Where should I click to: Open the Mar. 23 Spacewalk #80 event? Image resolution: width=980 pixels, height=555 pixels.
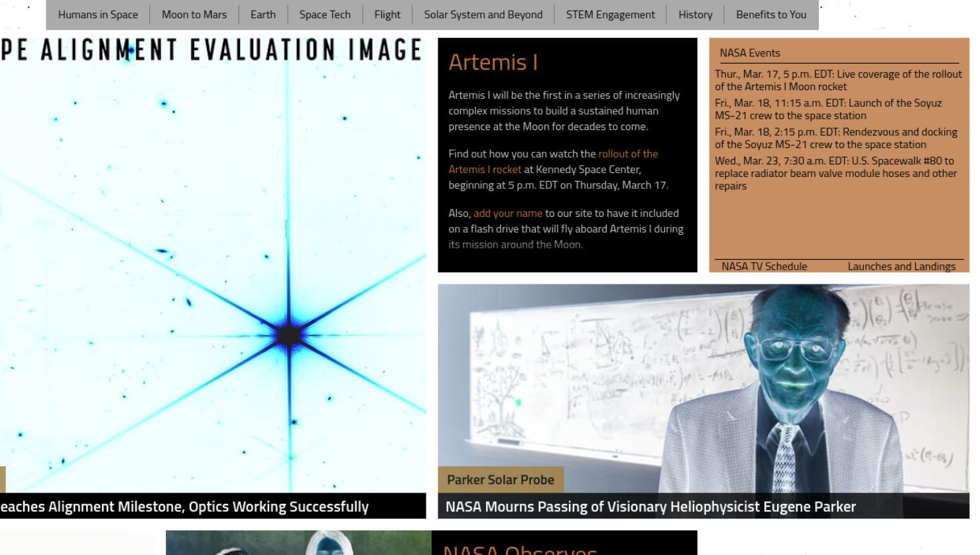click(x=835, y=174)
